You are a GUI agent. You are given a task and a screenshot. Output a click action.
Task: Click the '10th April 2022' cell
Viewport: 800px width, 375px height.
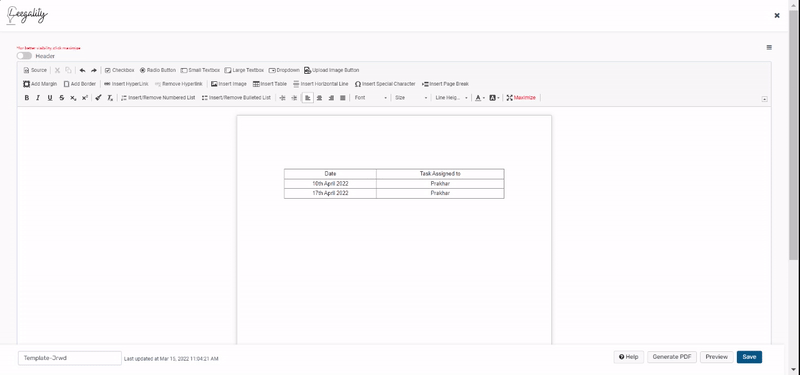click(330, 184)
